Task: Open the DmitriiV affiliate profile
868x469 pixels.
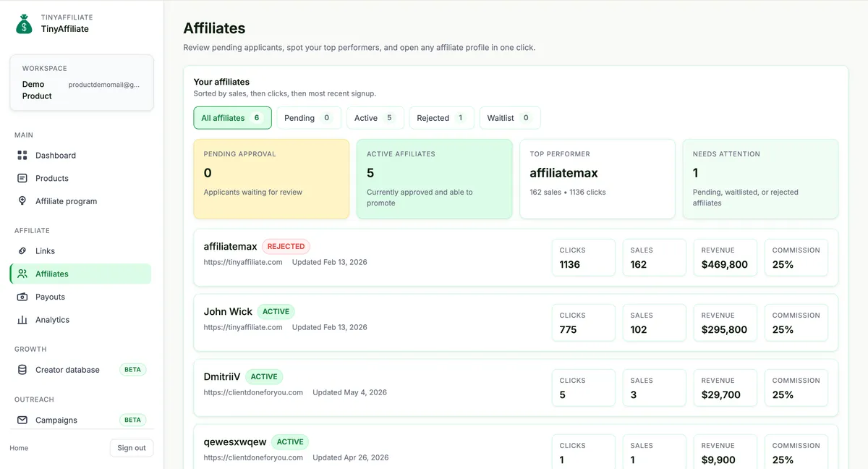Action: pos(516,388)
